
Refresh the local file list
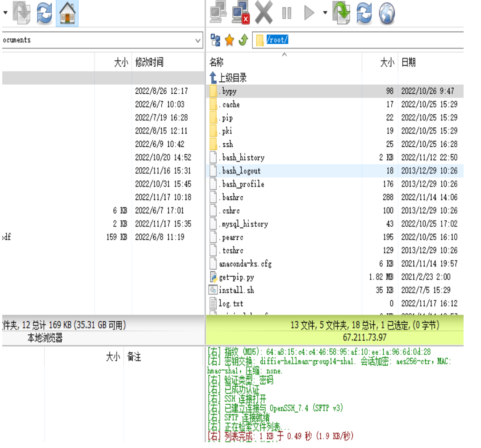(44, 13)
